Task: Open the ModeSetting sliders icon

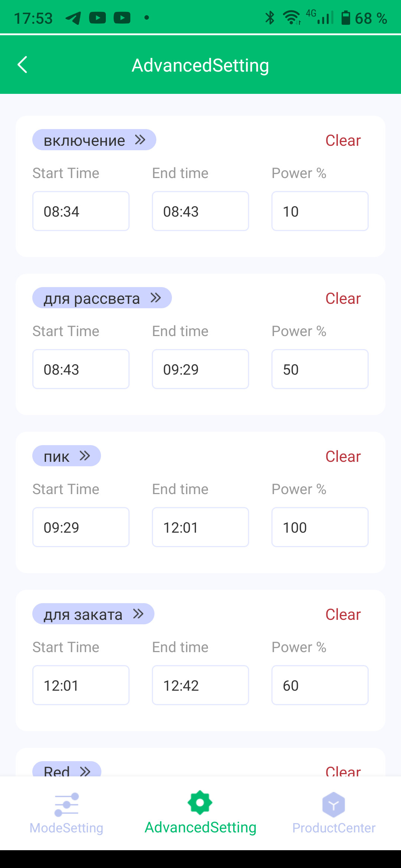Action: (66, 804)
